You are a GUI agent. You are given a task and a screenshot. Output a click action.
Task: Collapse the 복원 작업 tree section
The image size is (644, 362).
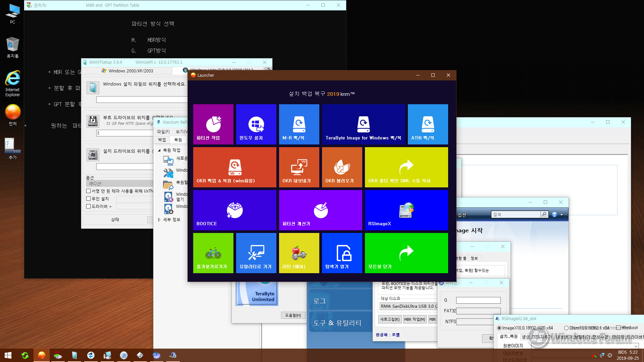[x=159, y=150]
